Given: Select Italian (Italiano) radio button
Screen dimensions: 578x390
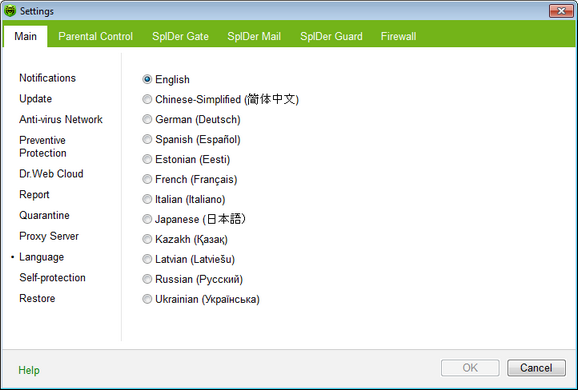Looking at the screenshot, I should click(147, 199).
